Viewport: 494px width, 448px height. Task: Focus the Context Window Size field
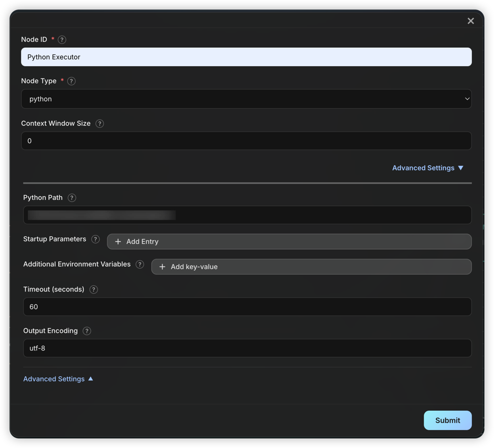tap(246, 141)
